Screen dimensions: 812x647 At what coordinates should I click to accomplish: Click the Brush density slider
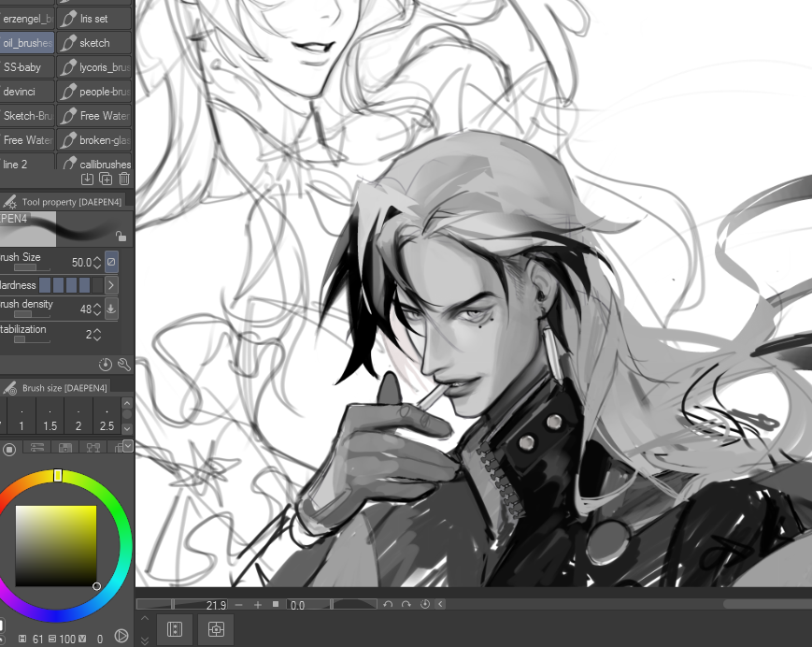coord(32,314)
